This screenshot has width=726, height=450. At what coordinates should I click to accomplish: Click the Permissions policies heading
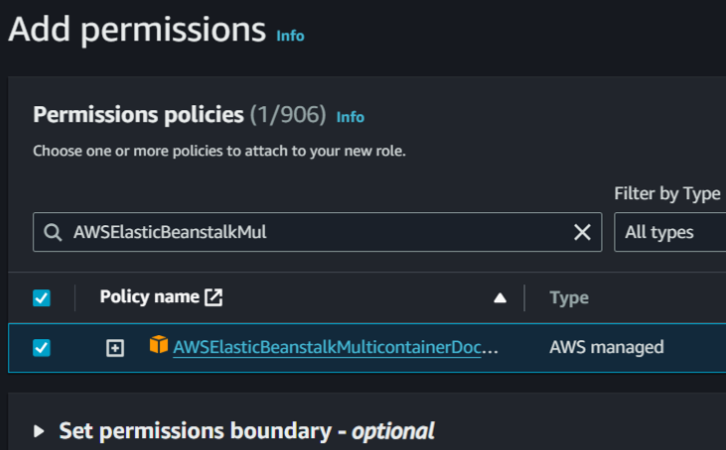[x=138, y=115]
